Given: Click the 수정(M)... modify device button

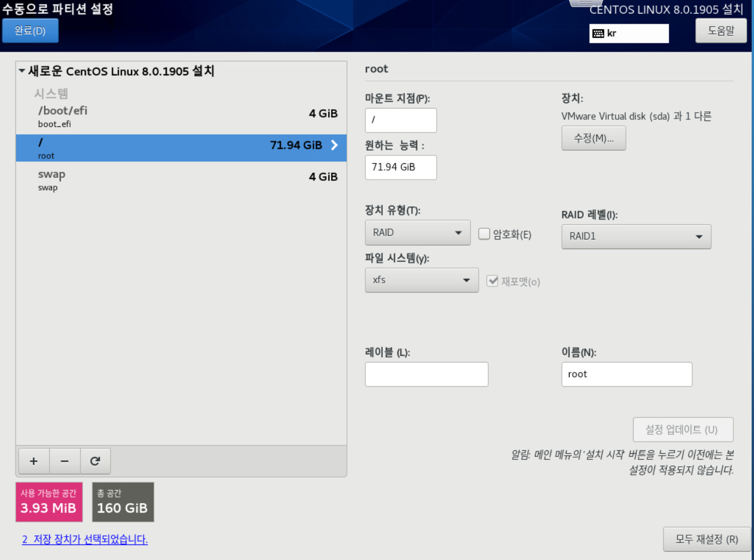Looking at the screenshot, I should click(593, 138).
